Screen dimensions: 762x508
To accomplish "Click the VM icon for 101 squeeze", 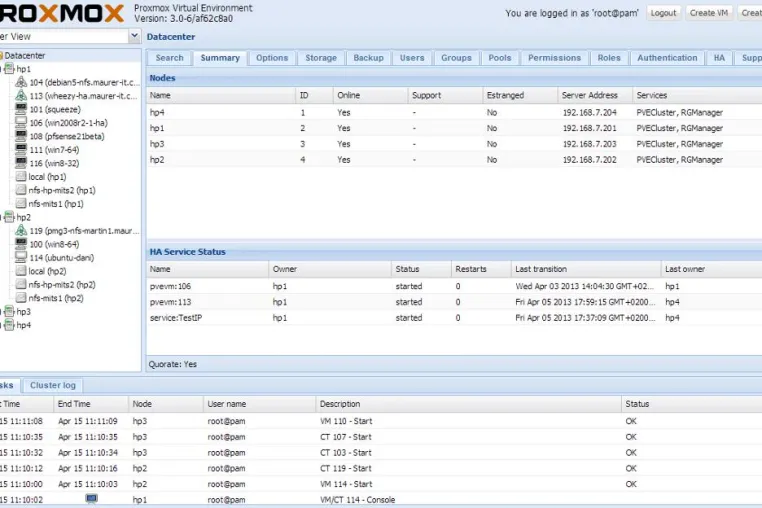I will click(21, 109).
